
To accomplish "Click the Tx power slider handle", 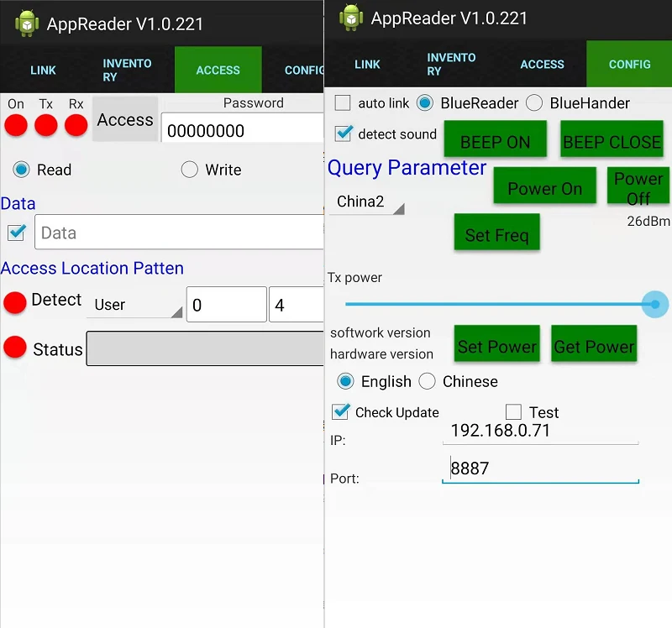I will (x=655, y=304).
